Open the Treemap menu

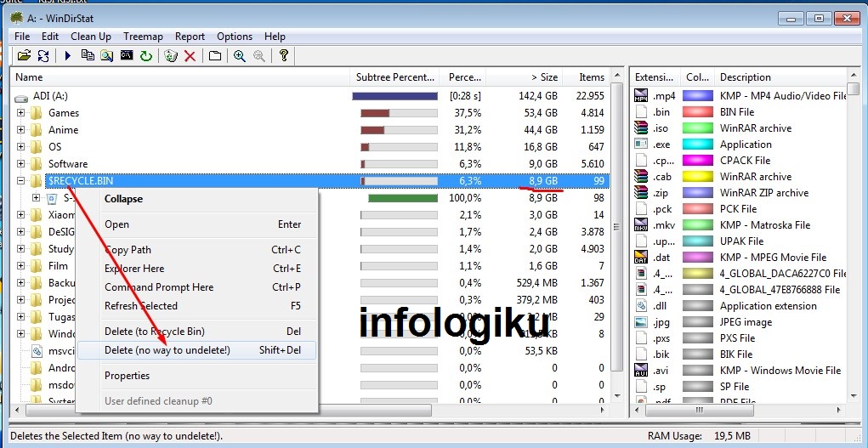143,37
